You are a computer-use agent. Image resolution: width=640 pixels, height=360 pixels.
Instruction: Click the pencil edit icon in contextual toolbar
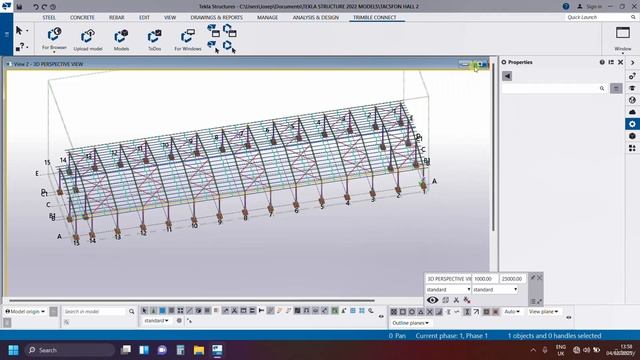pyautogui.click(x=532, y=278)
